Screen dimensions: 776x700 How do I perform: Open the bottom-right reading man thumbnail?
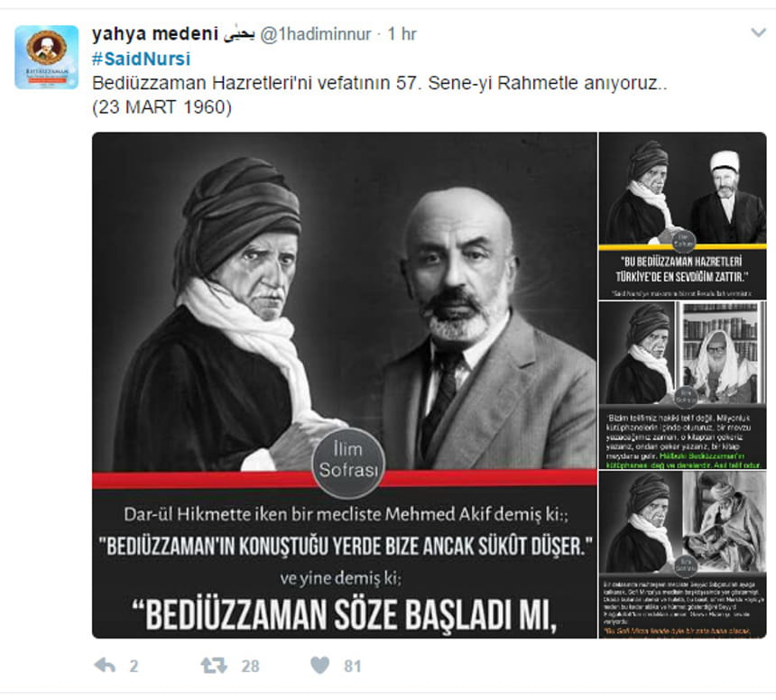pyautogui.click(x=682, y=555)
